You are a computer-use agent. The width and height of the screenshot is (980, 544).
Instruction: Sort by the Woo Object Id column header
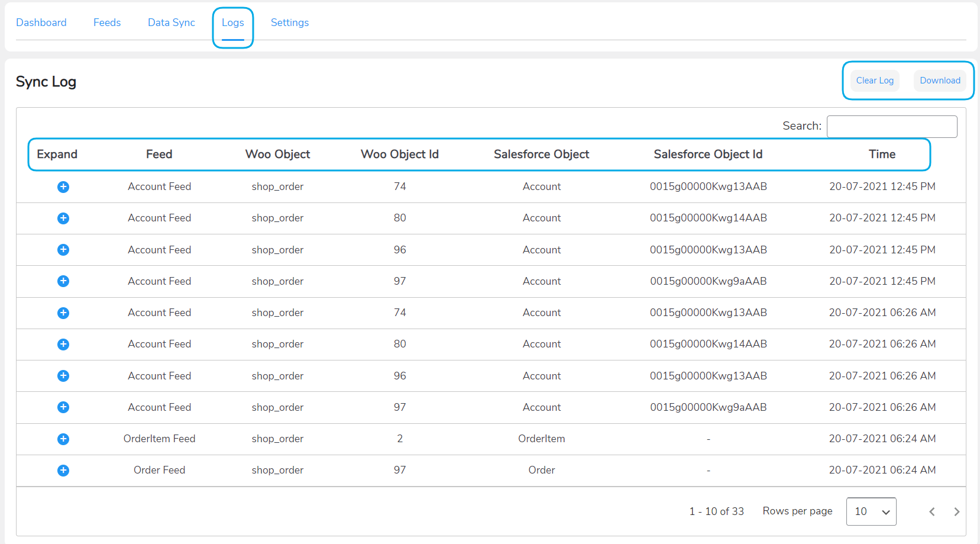[x=400, y=154]
